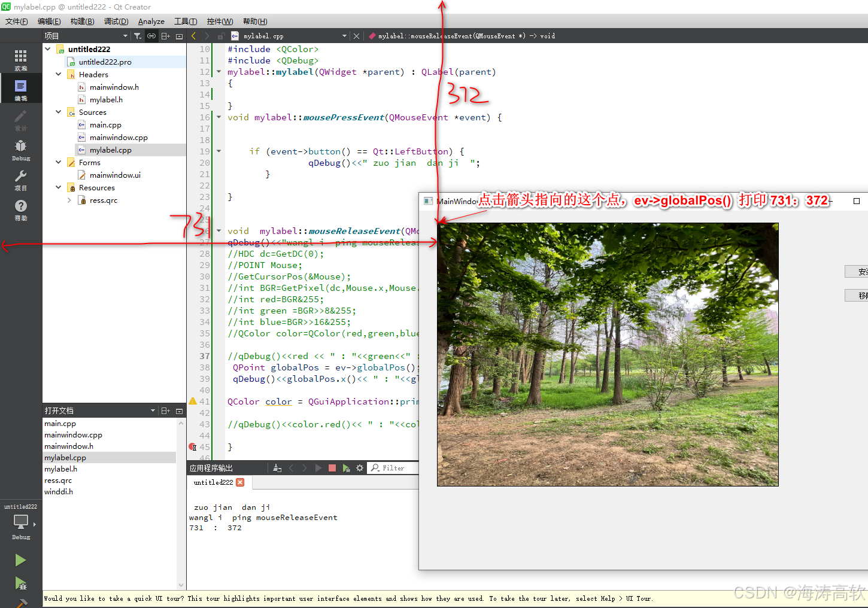Open mainwindow.h in Headers

tap(114, 87)
